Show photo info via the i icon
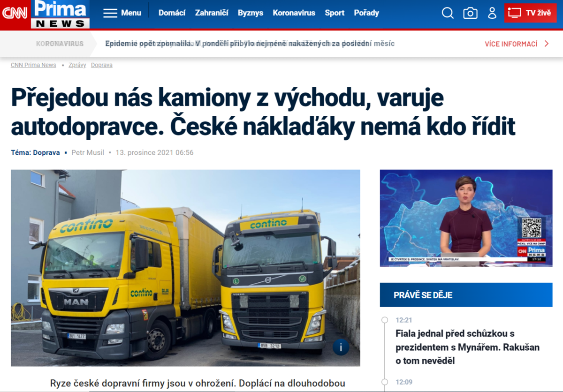563x392 pixels. 341,347
